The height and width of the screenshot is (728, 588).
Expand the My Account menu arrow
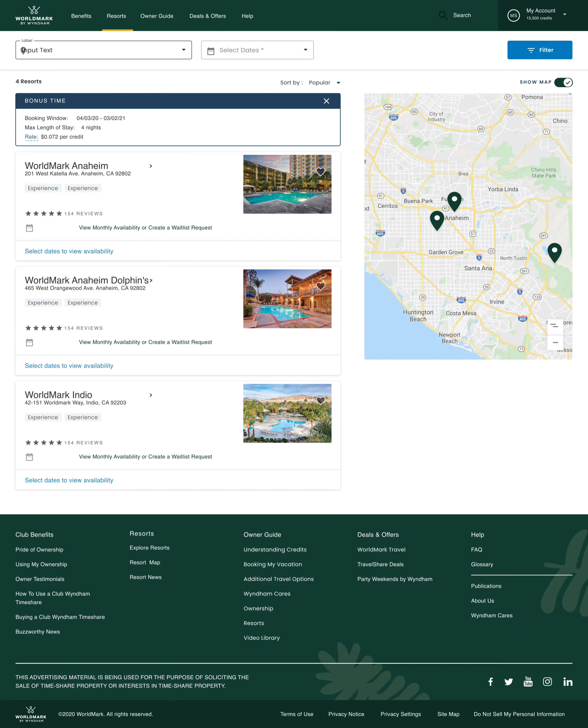564,14
